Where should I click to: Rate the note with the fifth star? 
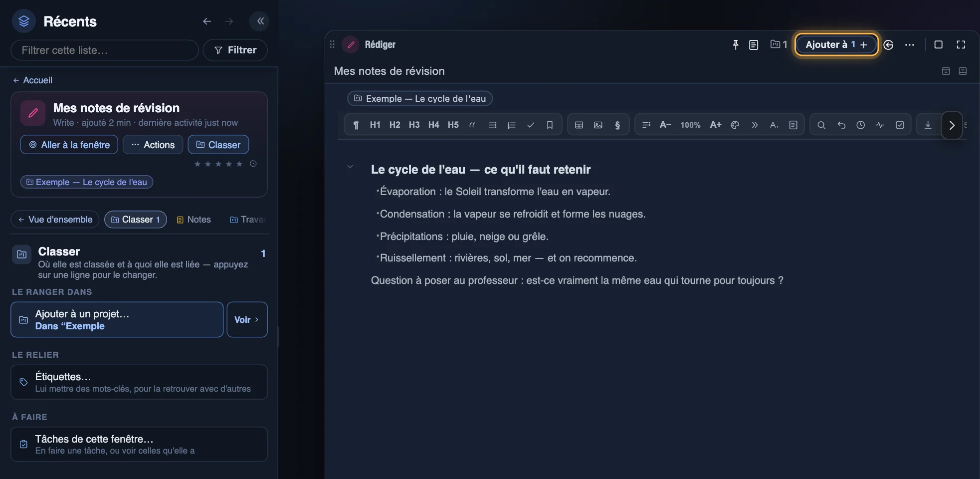(x=239, y=164)
